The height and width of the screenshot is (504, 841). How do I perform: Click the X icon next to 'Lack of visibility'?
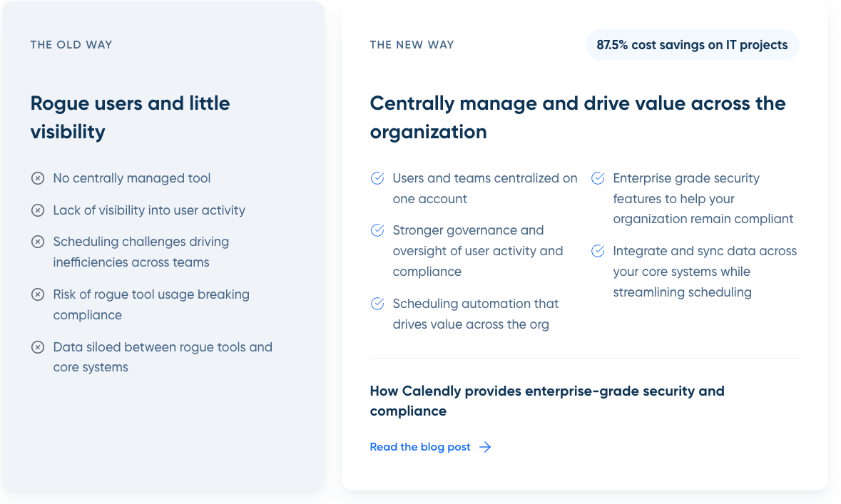click(x=38, y=210)
